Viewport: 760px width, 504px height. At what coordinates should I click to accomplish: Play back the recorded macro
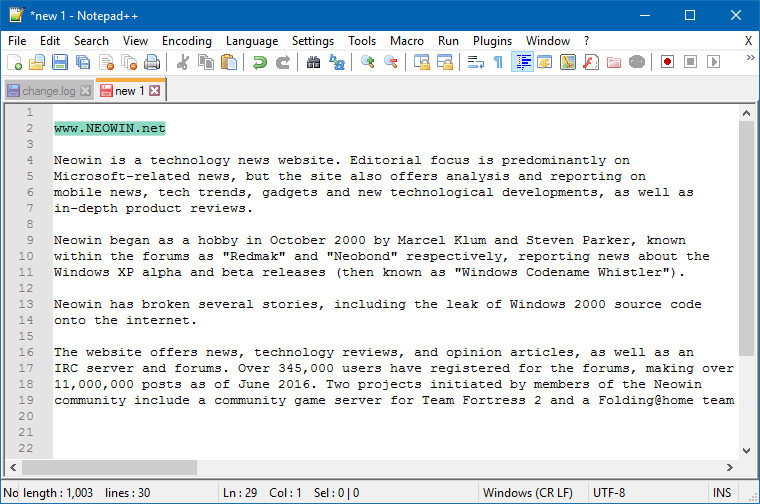pos(713,62)
